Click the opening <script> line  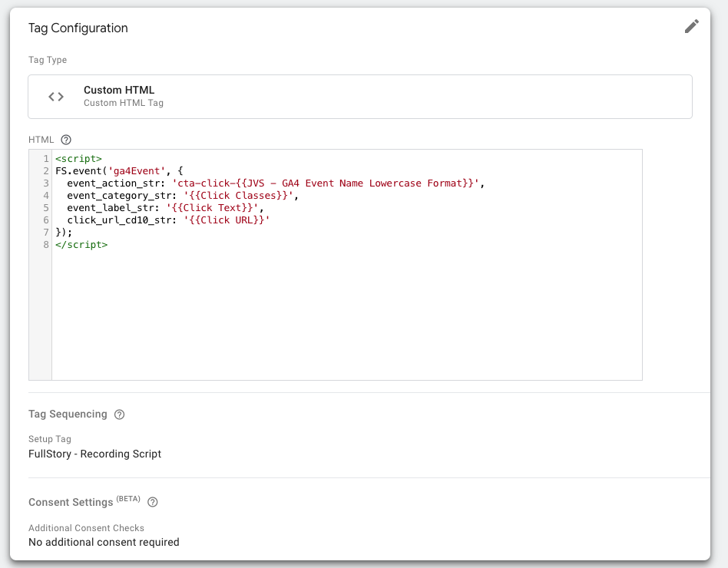click(78, 159)
